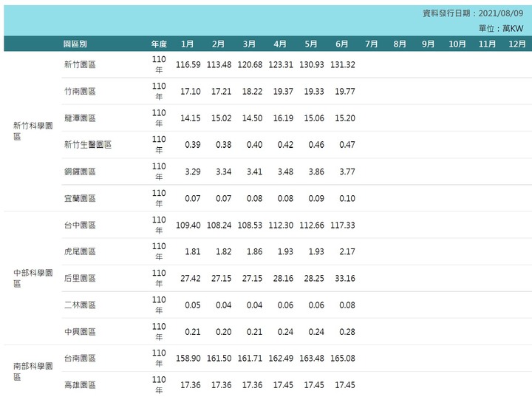The height and width of the screenshot is (397, 532).
Task: Click the 台中園區 row name
Action: [x=80, y=225]
